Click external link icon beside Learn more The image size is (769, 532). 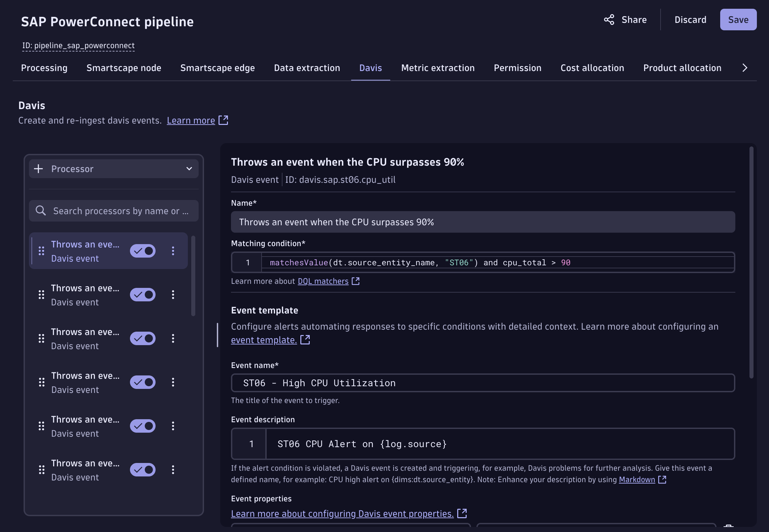click(x=223, y=120)
